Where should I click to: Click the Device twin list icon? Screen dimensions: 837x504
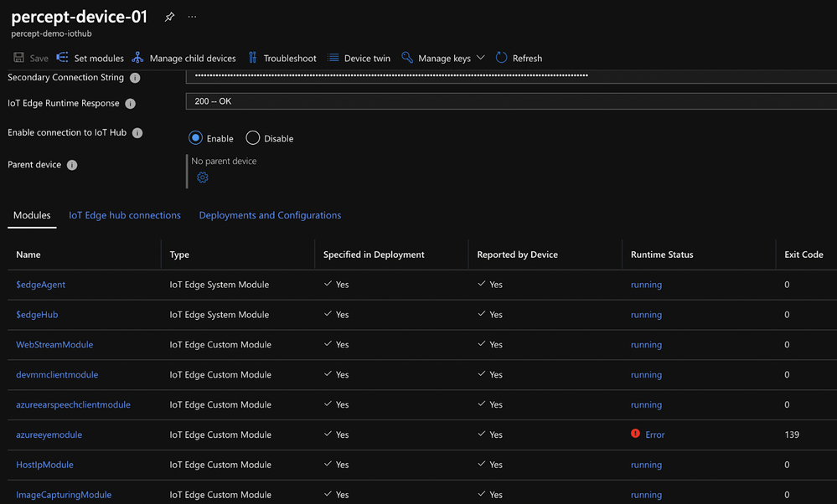click(333, 58)
